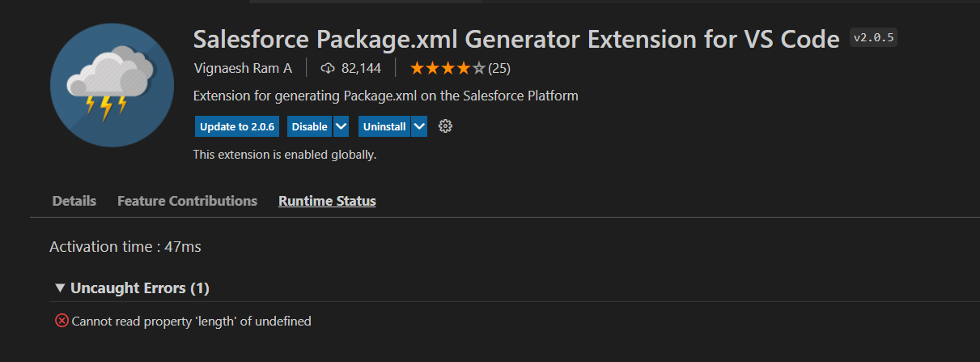Click the star rating stars
The width and height of the screenshot is (980, 362).
448,68
